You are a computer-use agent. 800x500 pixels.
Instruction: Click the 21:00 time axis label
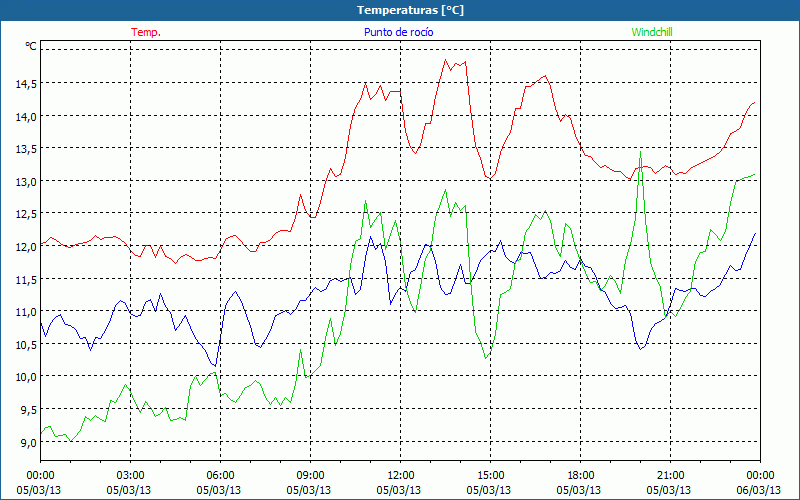click(670, 476)
